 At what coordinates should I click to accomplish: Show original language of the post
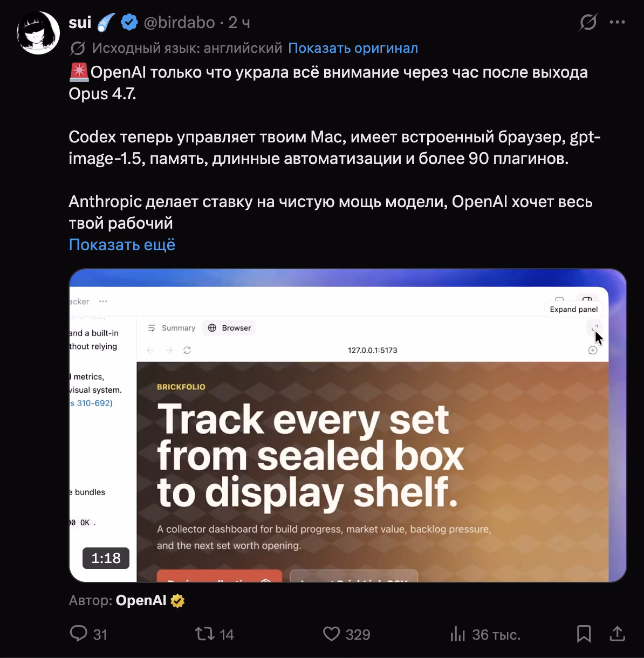353,48
